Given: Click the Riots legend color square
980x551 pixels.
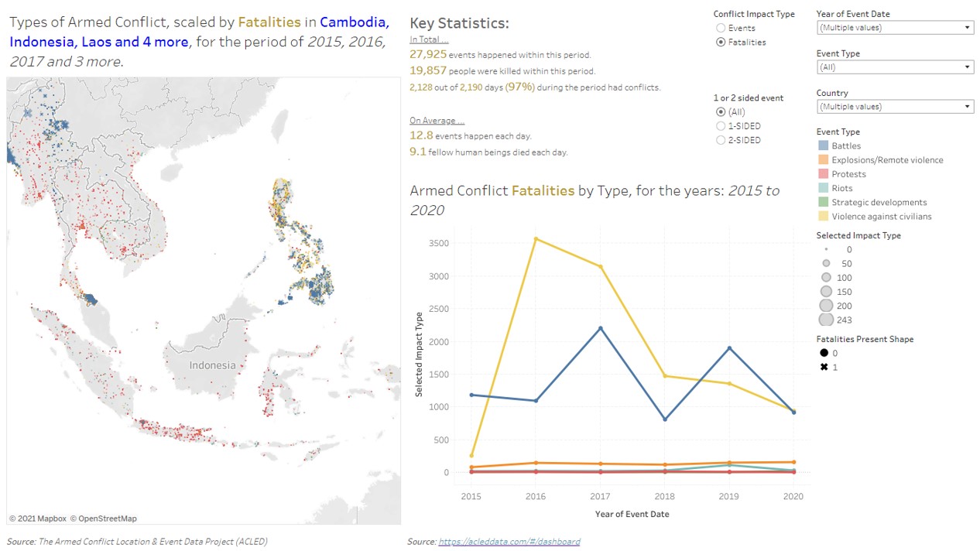Looking at the screenshot, I should [x=823, y=188].
